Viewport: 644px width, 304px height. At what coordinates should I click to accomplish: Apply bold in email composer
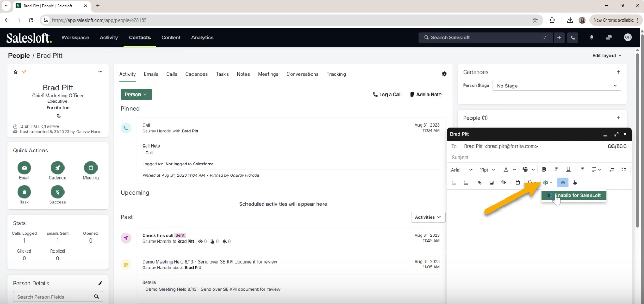pyautogui.click(x=544, y=170)
